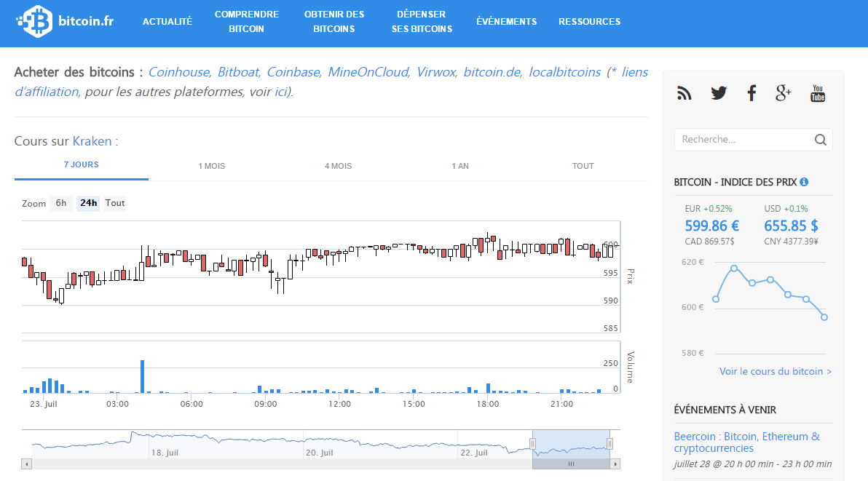868x481 pixels.
Task: Follow the MineOnCloud link
Action: (x=368, y=73)
